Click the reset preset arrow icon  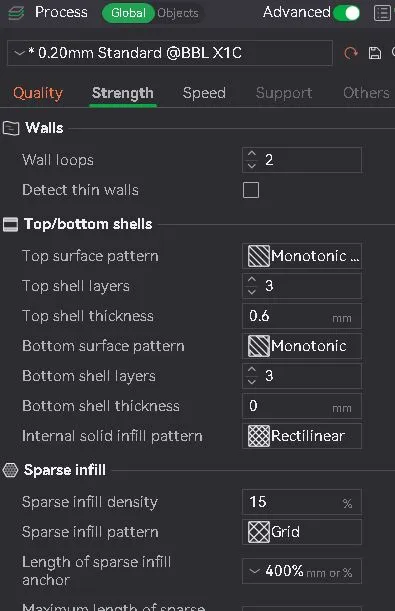350,53
